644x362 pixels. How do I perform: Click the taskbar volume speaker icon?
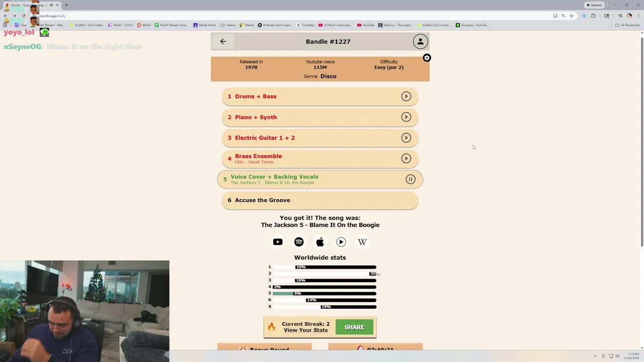[618, 356]
